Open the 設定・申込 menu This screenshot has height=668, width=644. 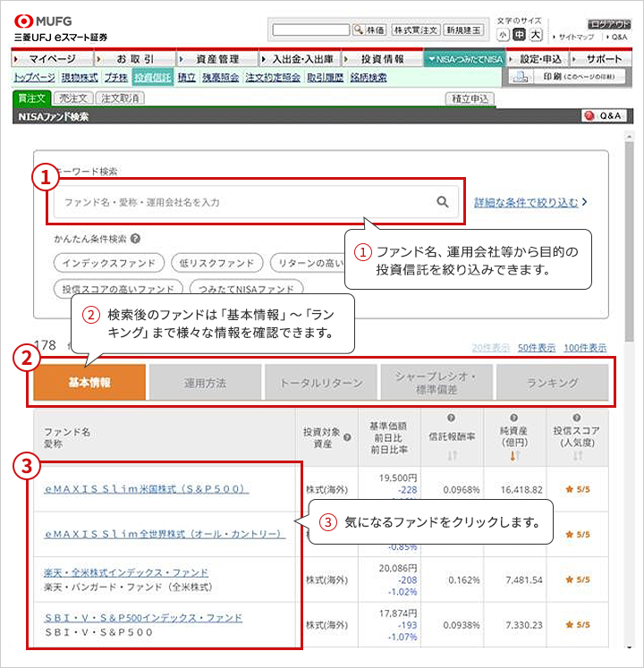[x=538, y=59]
